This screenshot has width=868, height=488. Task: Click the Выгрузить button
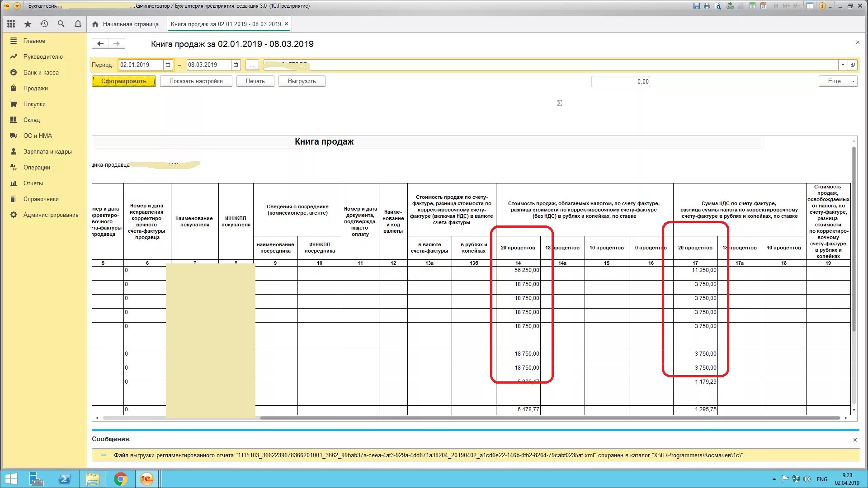coord(302,81)
